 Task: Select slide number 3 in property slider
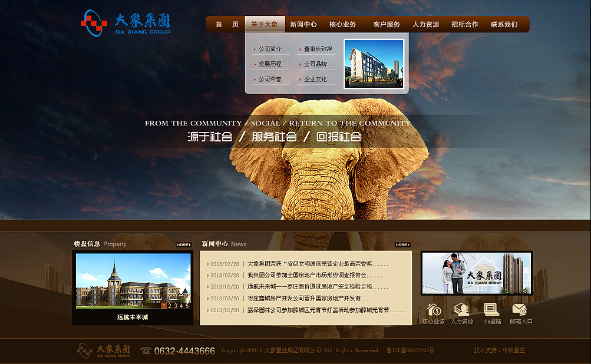(176, 306)
